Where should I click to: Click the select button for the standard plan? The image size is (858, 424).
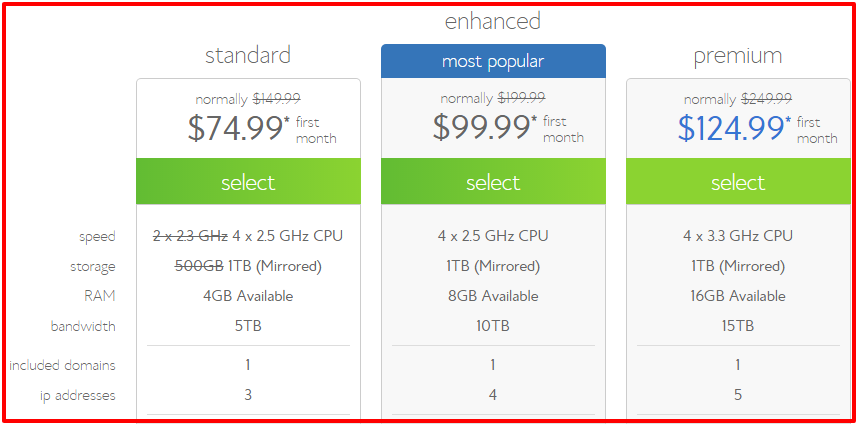coord(248,182)
